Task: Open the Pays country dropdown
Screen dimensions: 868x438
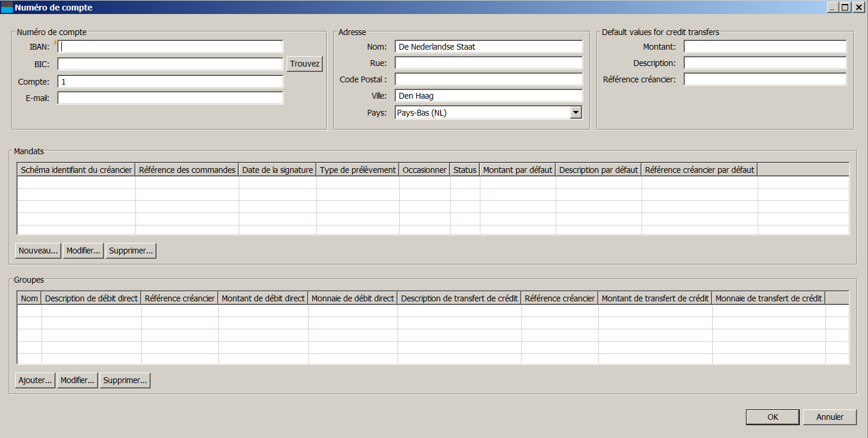Action: click(576, 113)
